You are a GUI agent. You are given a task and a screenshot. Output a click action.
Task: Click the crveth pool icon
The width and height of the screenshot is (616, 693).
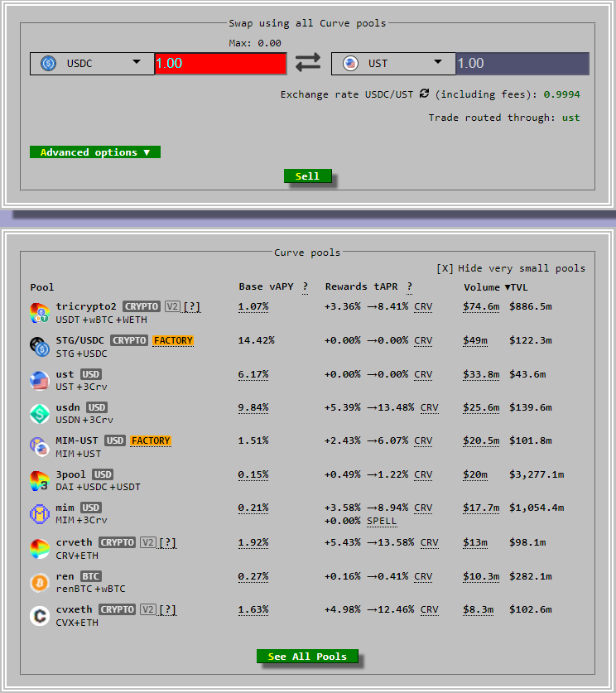[x=40, y=549]
